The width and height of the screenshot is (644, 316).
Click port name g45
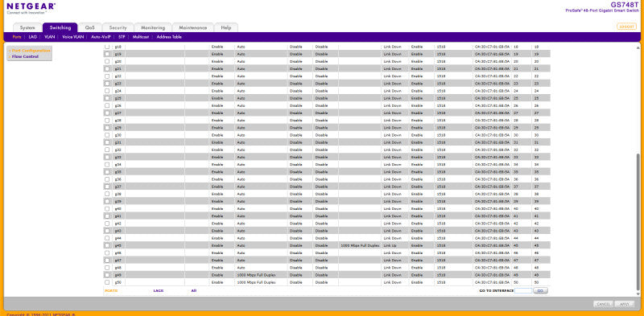[x=118, y=245]
